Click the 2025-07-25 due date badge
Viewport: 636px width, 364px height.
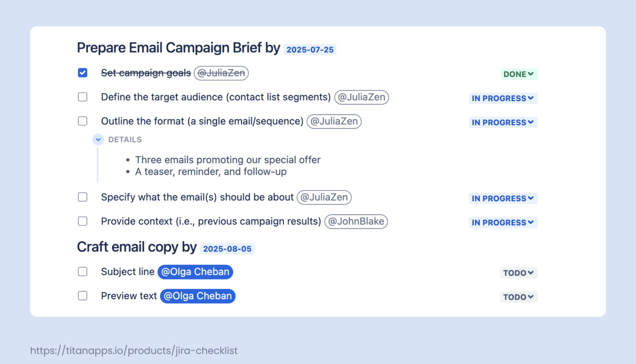pyautogui.click(x=310, y=50)
